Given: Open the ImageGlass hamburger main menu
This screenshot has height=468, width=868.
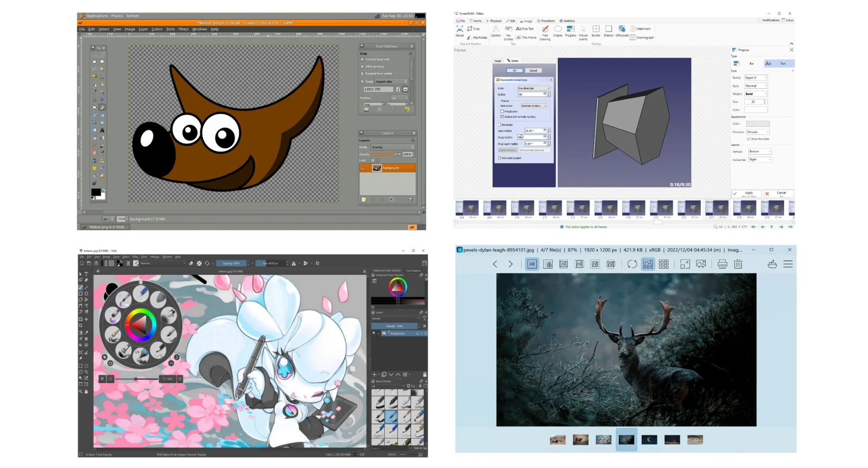Looking at the screenshot, I should [788, 264].
